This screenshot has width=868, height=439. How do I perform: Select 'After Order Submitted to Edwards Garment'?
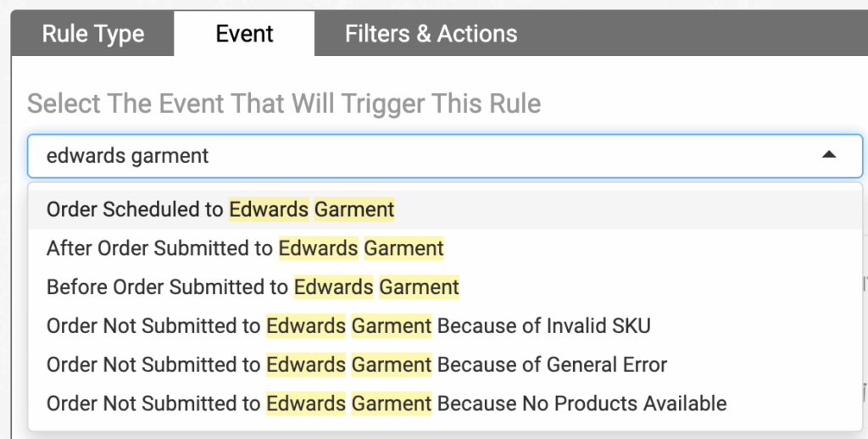[445, 248]
